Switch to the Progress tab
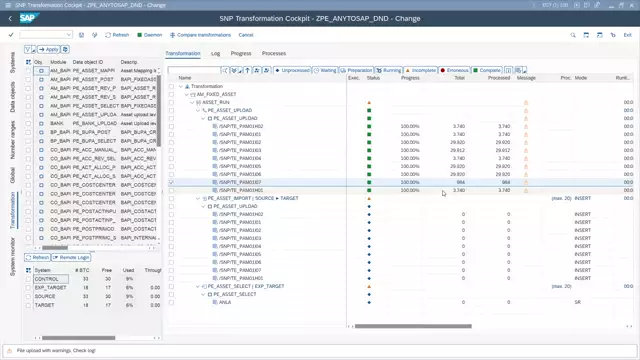The height and width of the screenshot is (360, 640). (x=241, y=53)
